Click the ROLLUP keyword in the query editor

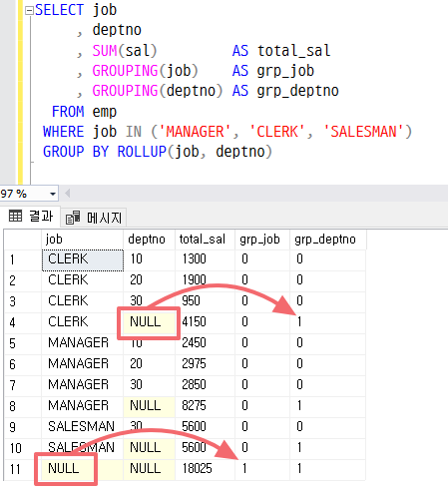[142, 152]
